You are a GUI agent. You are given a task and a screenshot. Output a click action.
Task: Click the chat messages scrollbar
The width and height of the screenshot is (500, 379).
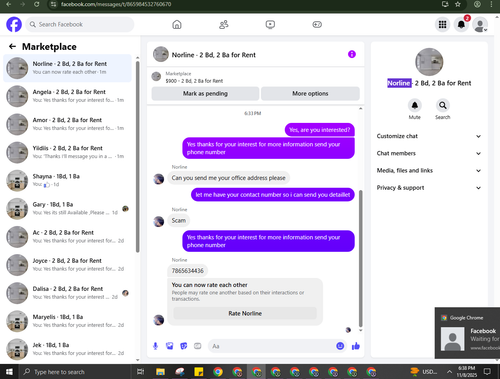point(360,258)
